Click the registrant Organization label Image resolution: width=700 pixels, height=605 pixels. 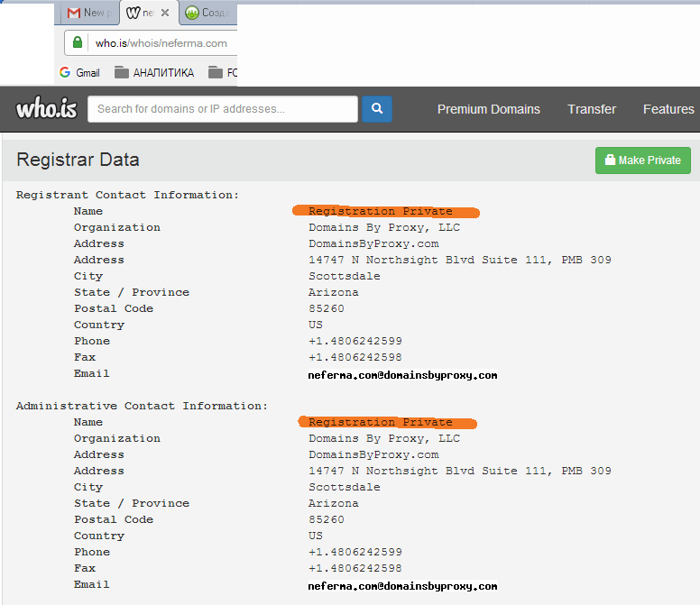[117, 227]
